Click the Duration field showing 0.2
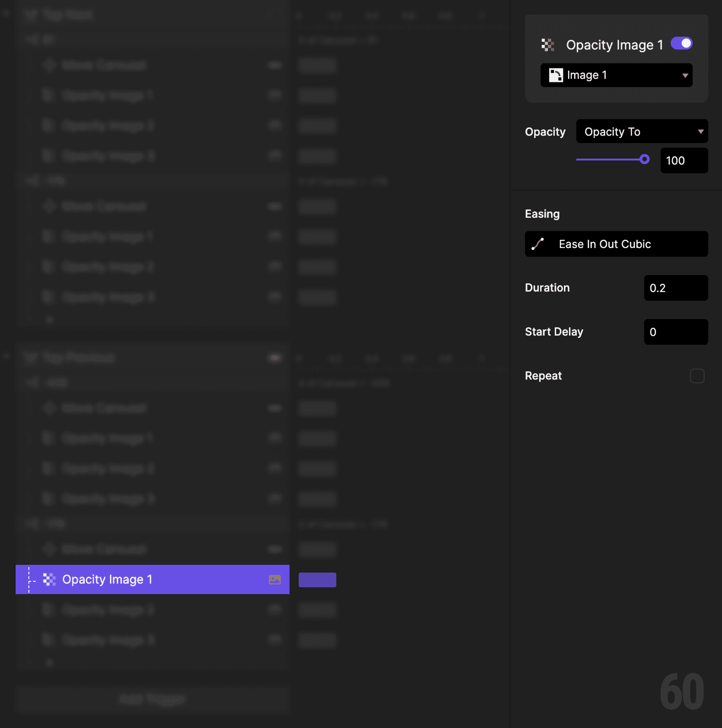 click(x=676, y=288)
